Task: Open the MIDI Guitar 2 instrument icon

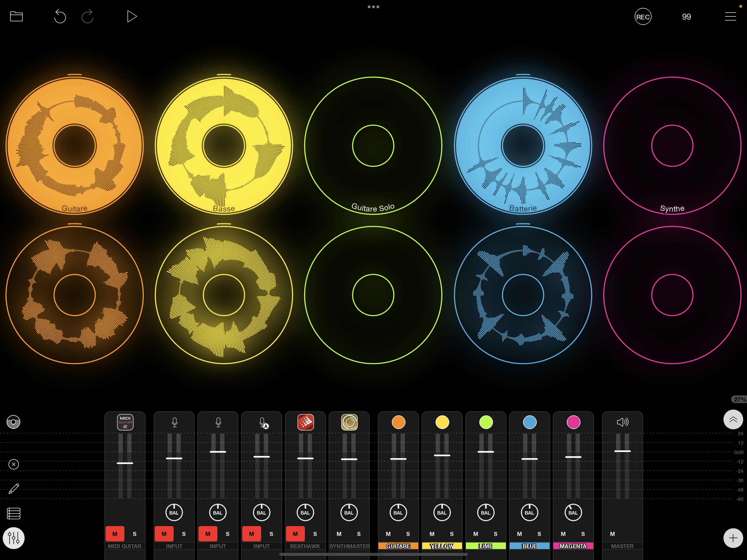Action: click(x=125, y=422)
